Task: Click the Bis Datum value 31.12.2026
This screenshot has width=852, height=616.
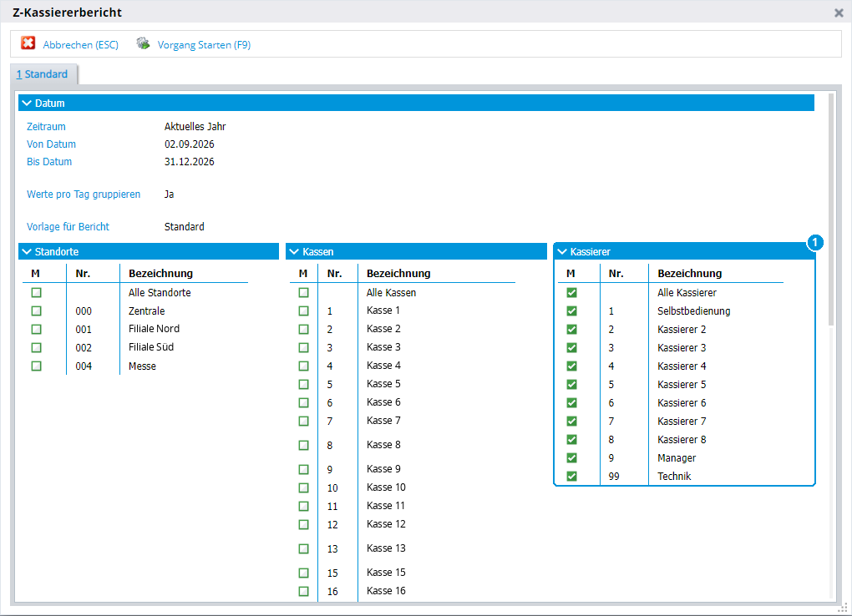Action: 189,161
